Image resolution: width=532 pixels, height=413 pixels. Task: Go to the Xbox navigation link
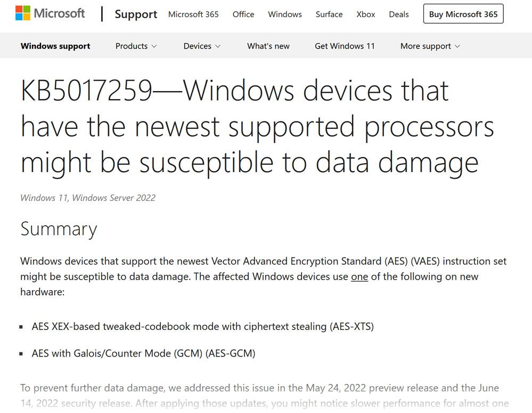366,14
